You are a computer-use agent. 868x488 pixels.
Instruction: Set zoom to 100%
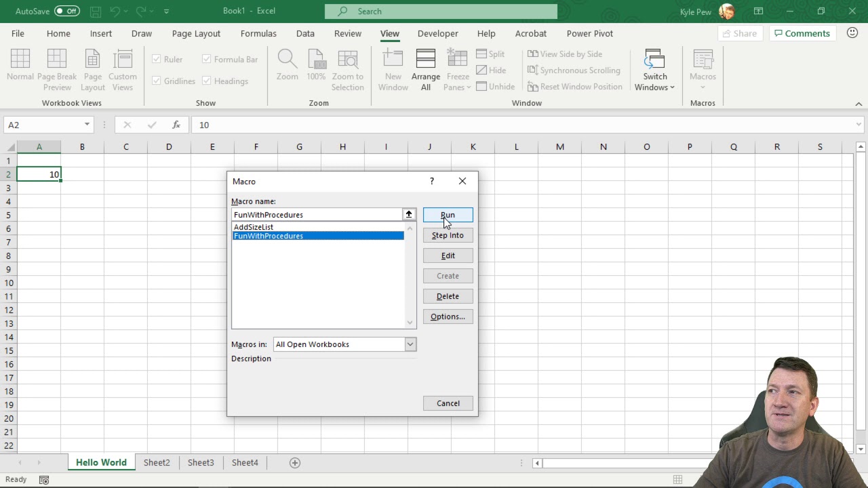(x=316, y=66)
